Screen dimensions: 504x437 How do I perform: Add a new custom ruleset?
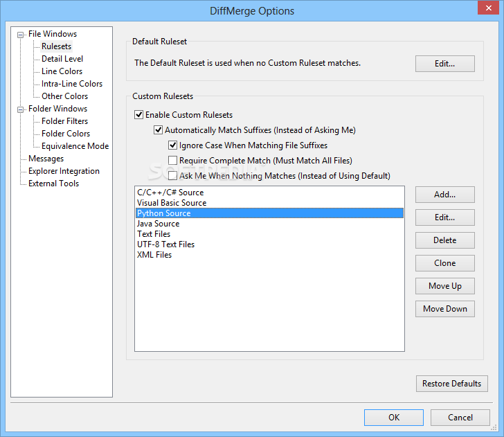click(445, 195)
